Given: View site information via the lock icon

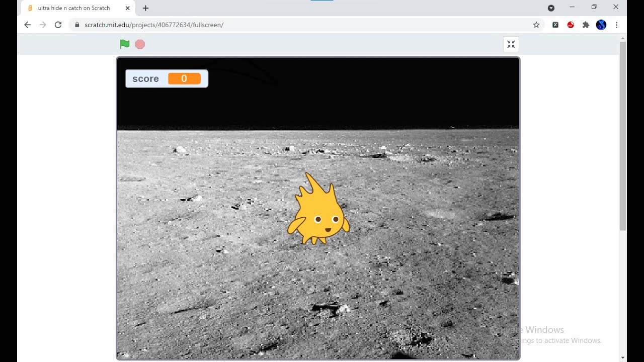Looking at the screenshot, I should [77, 25].
